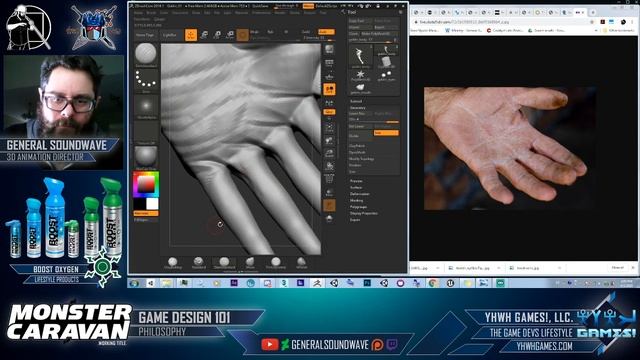This screenshot has height=360, width=640.
Task: Click the Frame icon on the right shelf
Action: pos(329,128)
